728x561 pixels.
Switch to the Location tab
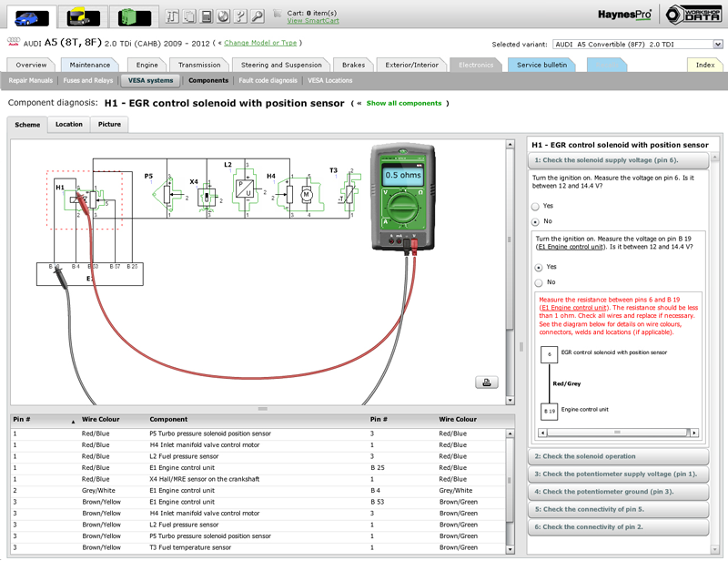click(x=69, y=125)
